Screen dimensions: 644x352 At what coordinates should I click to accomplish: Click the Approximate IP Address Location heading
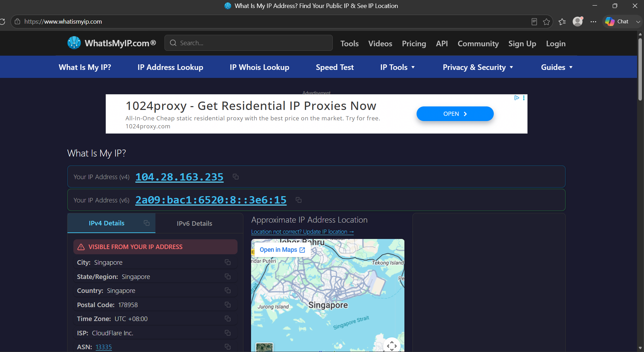tap(309, 220)
